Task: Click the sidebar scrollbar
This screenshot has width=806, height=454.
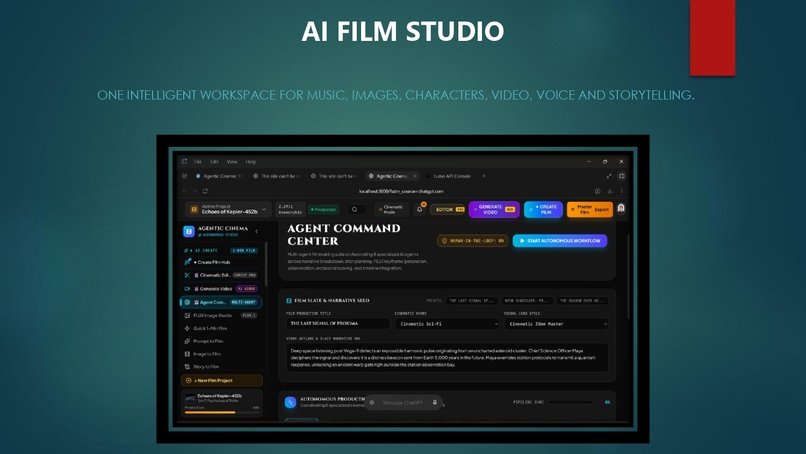Action: point(266,264)
